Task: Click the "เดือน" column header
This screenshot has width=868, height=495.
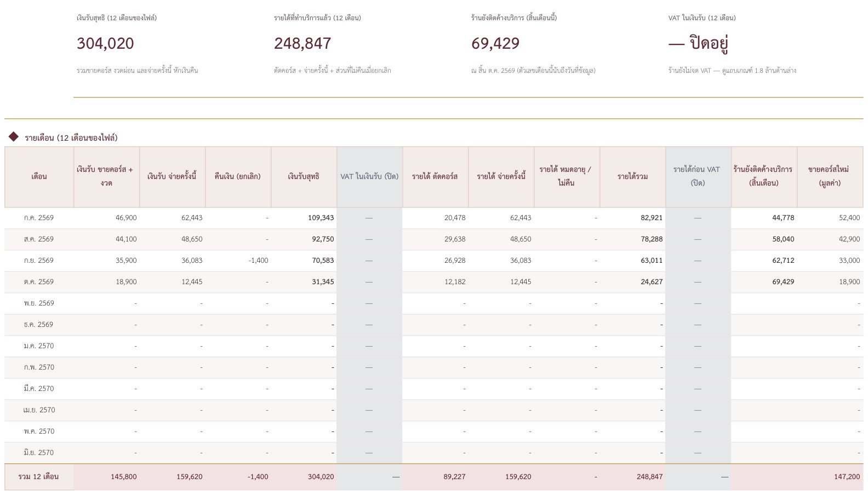Action: 39,176
